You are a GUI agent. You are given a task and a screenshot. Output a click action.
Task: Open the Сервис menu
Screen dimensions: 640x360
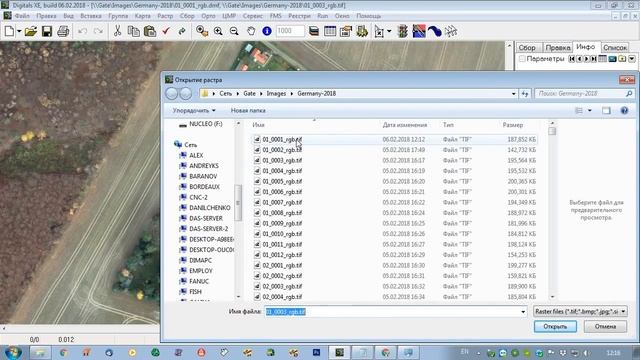pyautogui.click(x=253, y=16)
